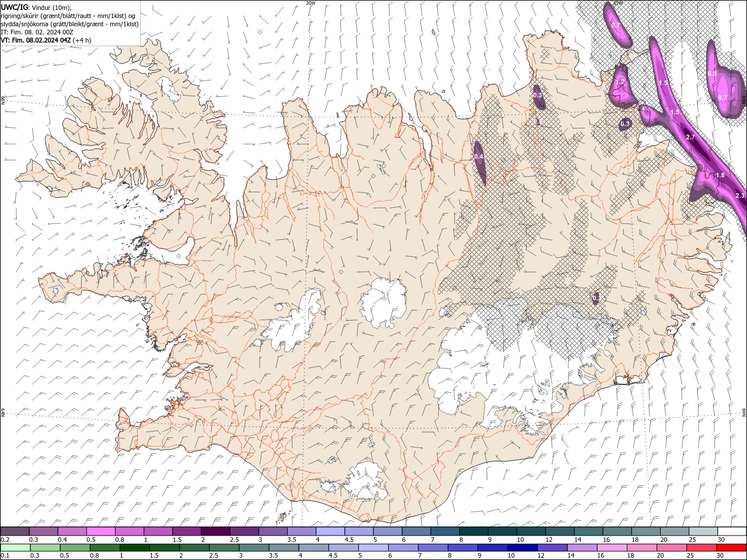Click the 'VT: Fim. 08.02.2024 04Z (+4 h)' line
Screen dimensions: 747x560
[x=46, y=40]
